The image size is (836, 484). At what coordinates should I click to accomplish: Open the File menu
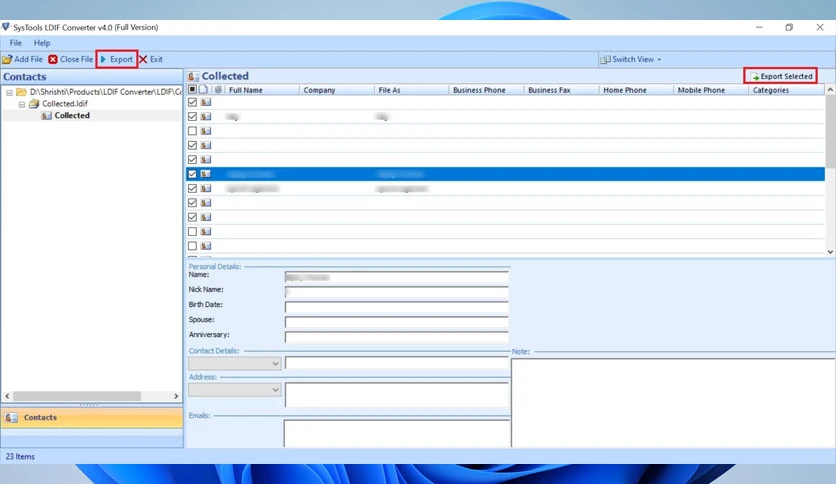15,43
